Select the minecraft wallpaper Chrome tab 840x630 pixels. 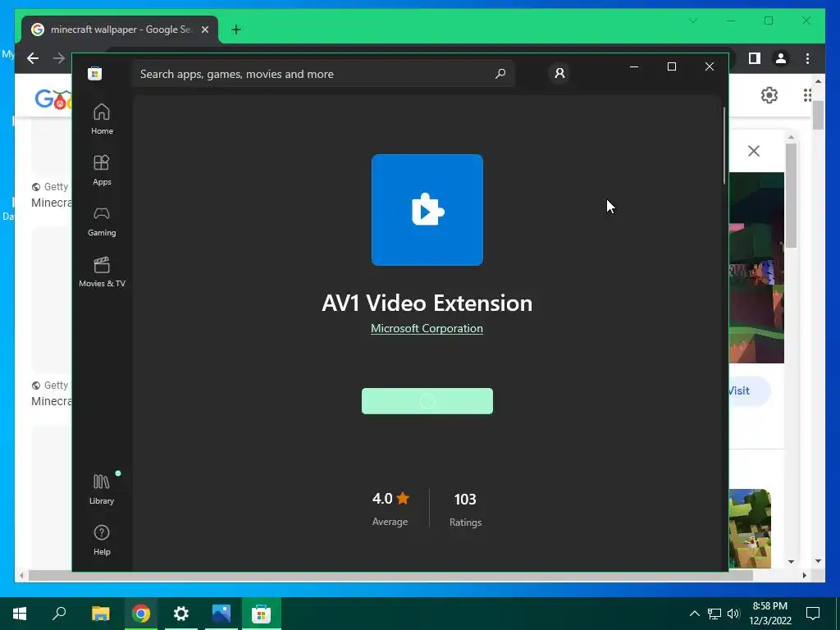coord(120,30)
